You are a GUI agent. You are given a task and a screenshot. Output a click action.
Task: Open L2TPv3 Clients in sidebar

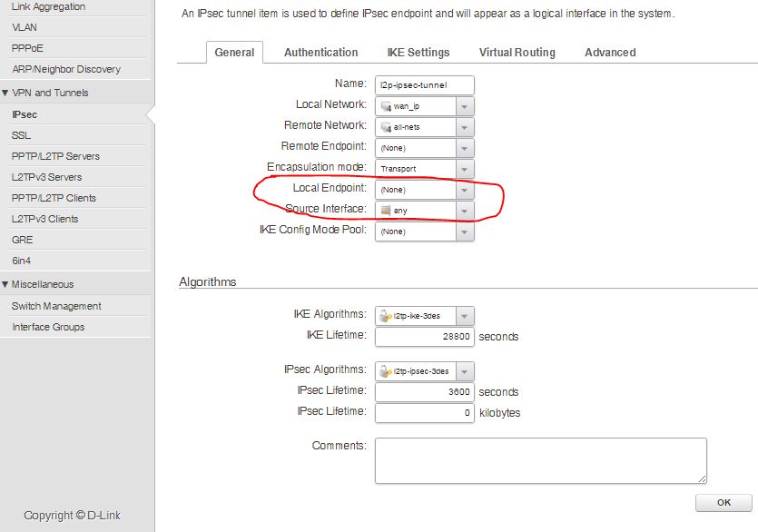pos(45,219)
